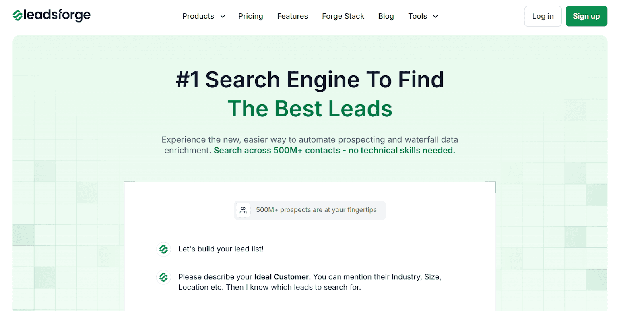Screen dimensions: 644x311
Task: Open the Blog section
Action: (x=386, y=16)
